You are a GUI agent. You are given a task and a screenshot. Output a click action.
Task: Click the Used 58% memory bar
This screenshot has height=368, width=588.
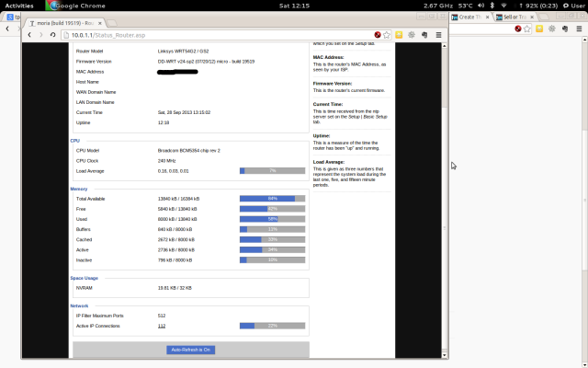272,219
